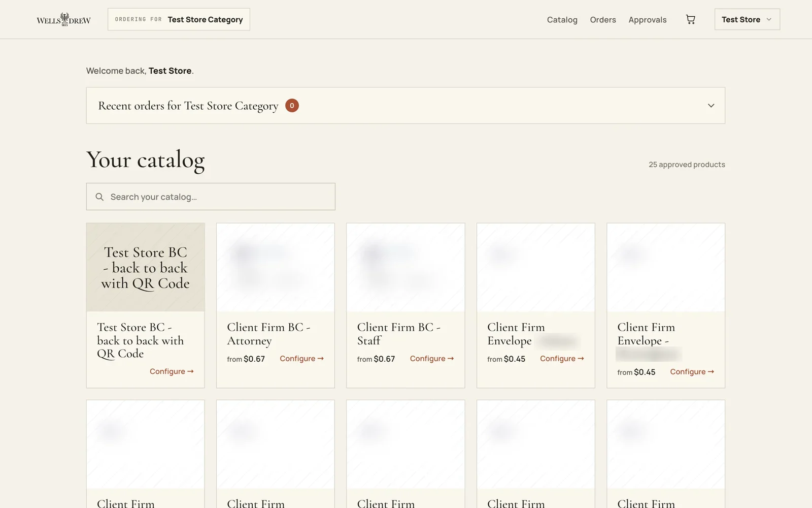Expand the Recent orders panel chevron
812x508 pixels.
pos(711,106)
